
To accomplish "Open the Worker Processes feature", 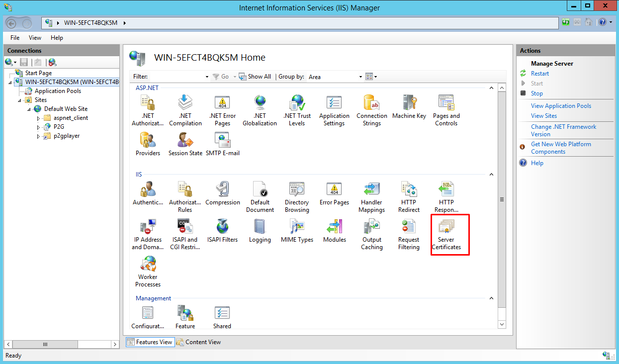I will coord(148,272).
